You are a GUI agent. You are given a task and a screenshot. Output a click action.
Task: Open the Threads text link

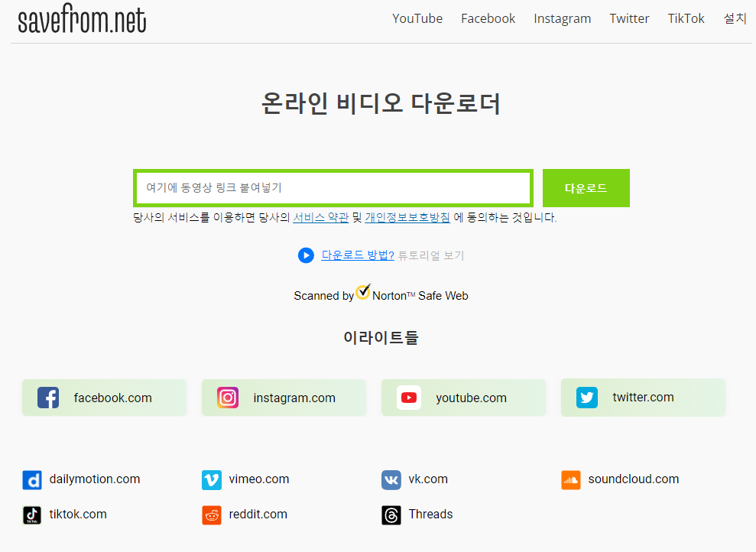(x=430, y=515)
